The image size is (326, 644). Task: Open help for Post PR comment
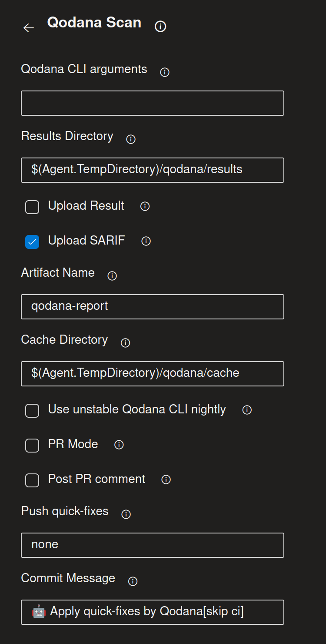[166, 480]
